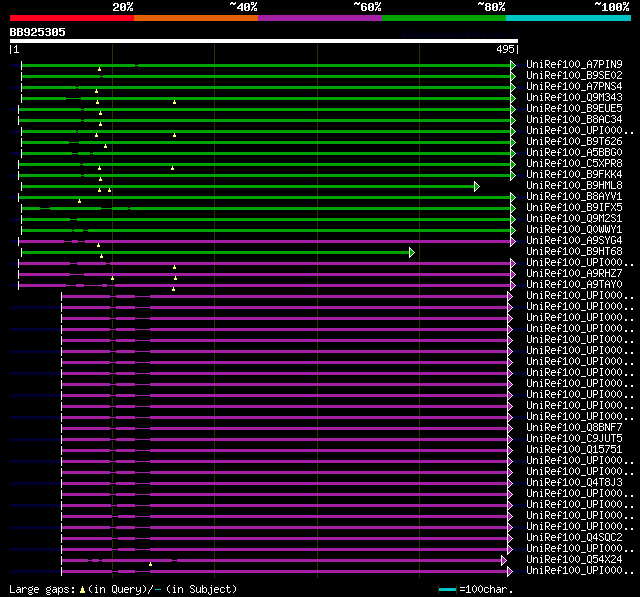Image resolution: width=640 pixels, height=597 pixels.
Task: Click the purple arrowhead ending the Q8BNF7 alignment
Action: 510,428
